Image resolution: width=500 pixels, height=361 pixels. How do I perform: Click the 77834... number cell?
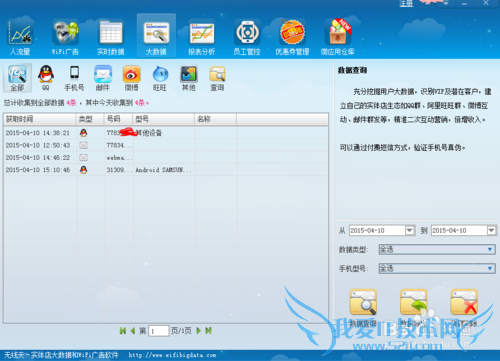point(119,145)
